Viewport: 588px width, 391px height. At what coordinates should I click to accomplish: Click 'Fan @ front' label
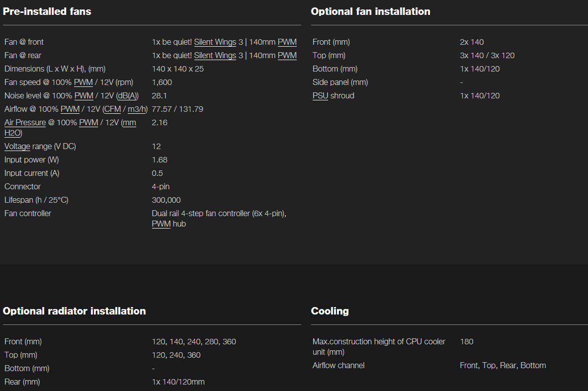(x=24, y=42)
